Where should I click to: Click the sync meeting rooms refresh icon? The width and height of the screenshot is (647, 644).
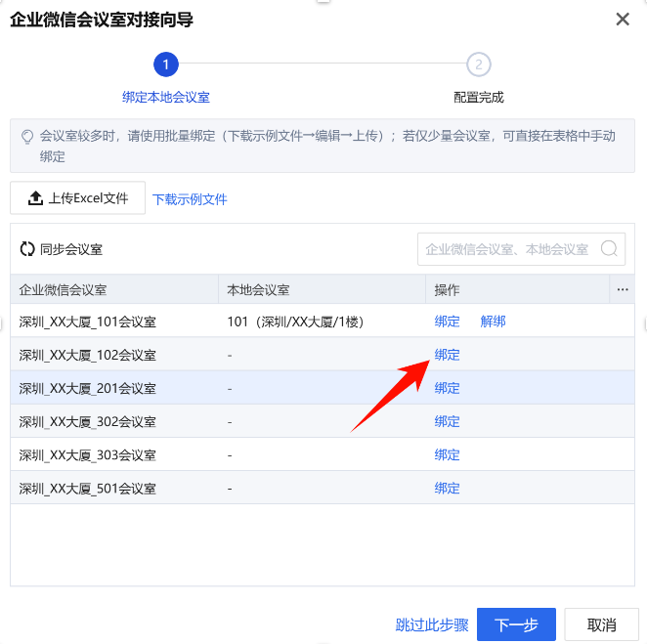(27, 249)
